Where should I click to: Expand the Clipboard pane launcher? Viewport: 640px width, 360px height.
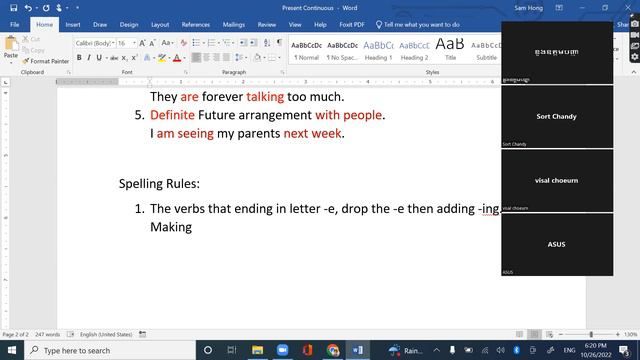point(69,72)
